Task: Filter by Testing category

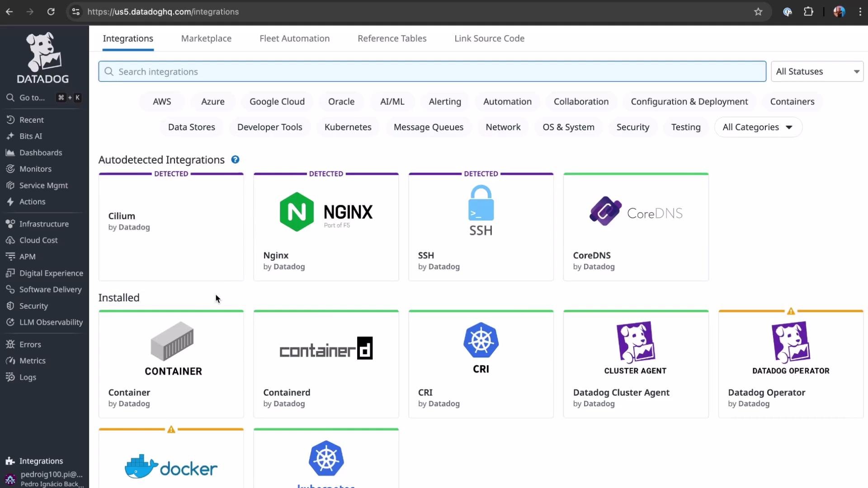Action: (686, 127)
